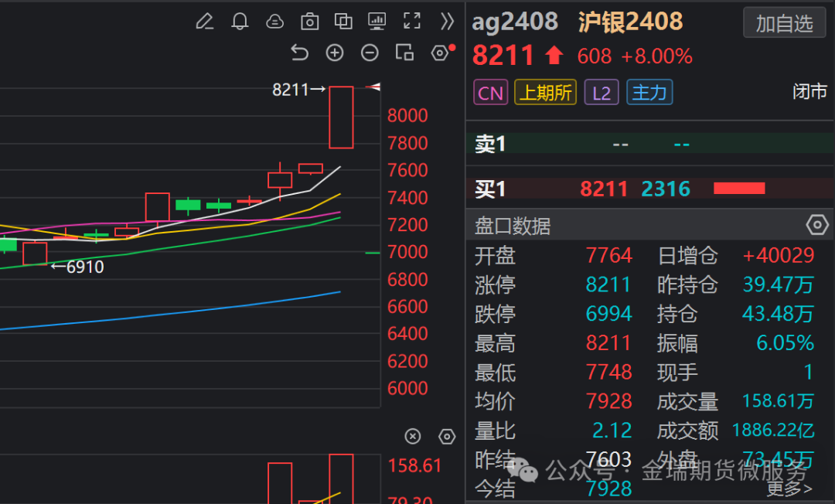The width and height of the screenshot is (835, 504).
Task: Click the CN market tag
Action: click(x=490, y=93)
